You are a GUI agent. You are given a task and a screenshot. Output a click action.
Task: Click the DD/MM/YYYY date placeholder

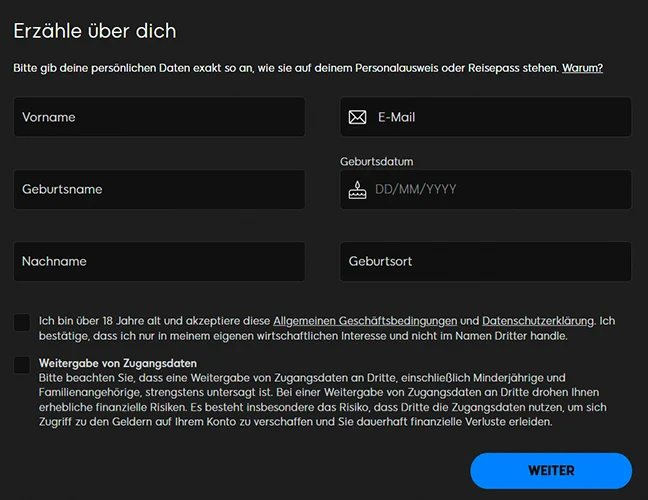point(415,189)
